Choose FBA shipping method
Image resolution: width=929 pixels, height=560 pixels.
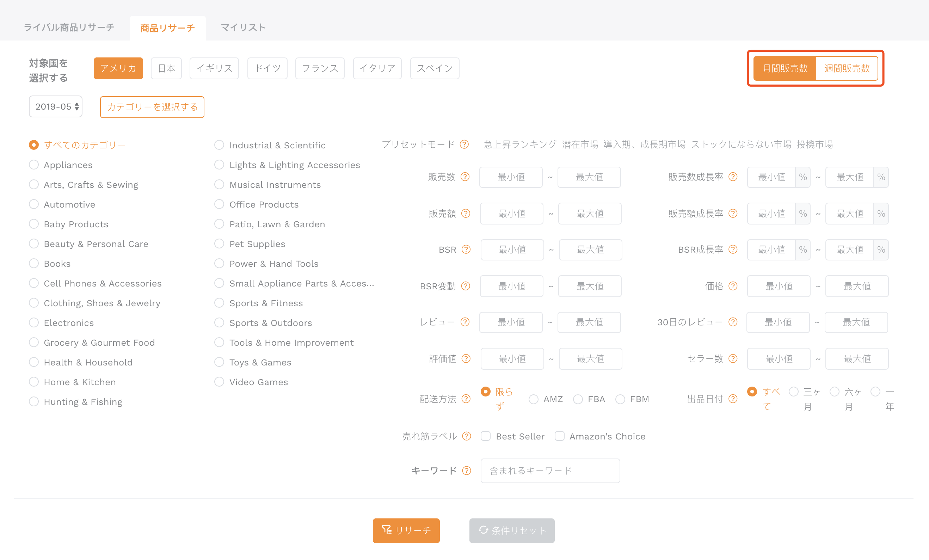tap(578, 399)
